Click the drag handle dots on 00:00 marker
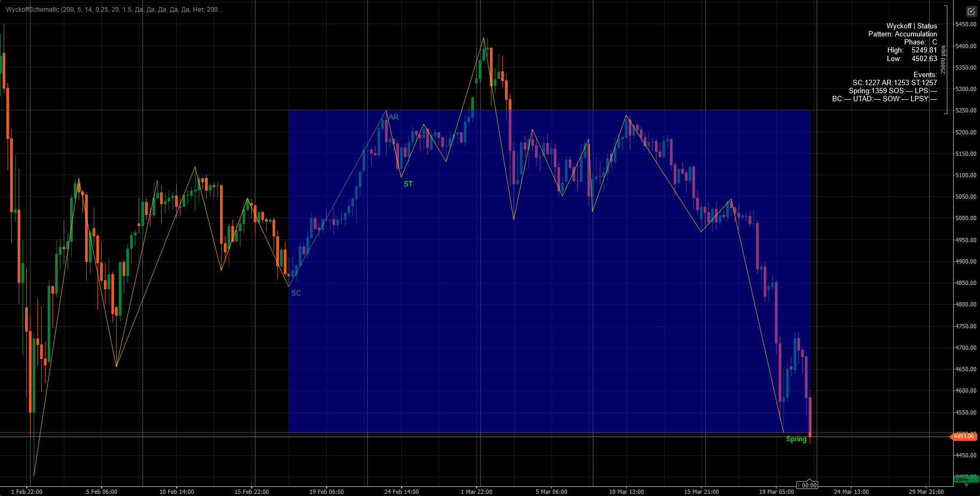This screenshot has width=980, height=496. pos(799,485)
